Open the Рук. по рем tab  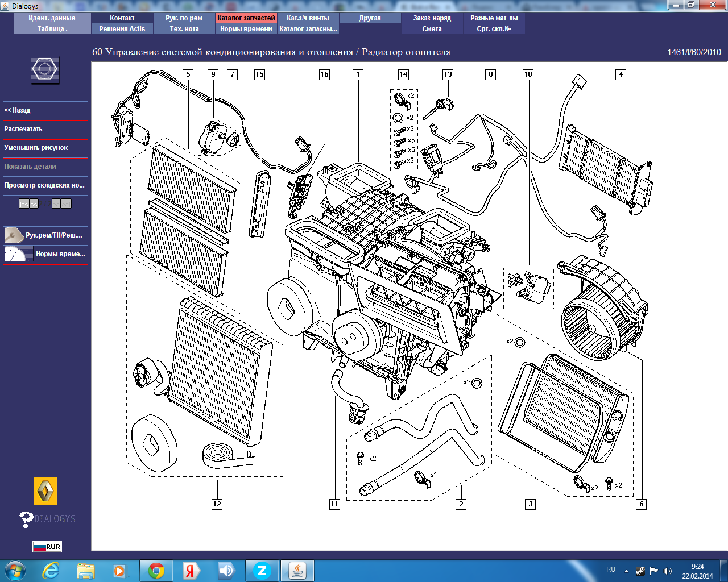click(184, 18)
